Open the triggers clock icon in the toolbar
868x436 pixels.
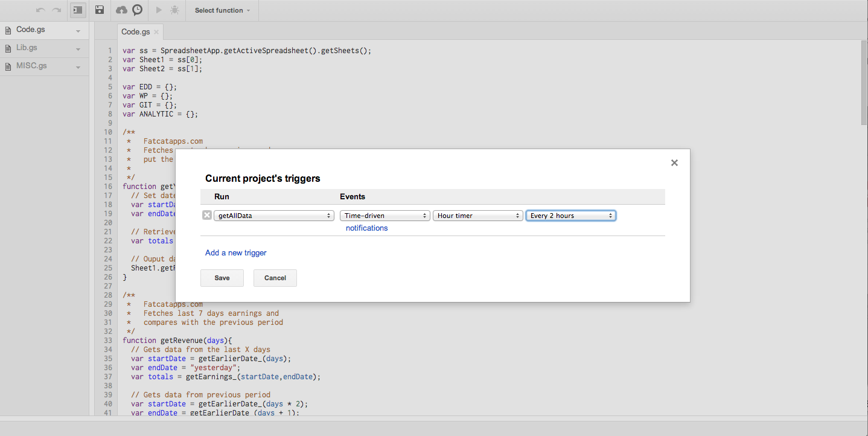tap(138, 10)
